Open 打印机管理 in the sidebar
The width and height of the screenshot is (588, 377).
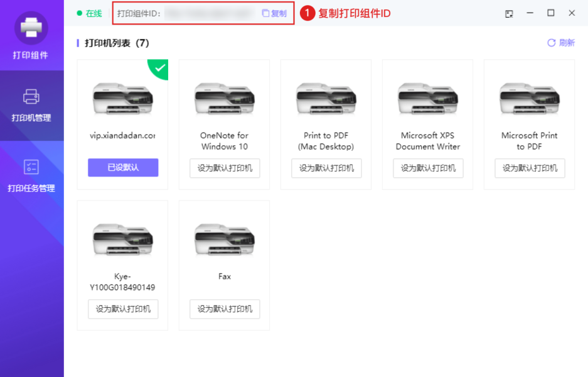click(31, 105)
